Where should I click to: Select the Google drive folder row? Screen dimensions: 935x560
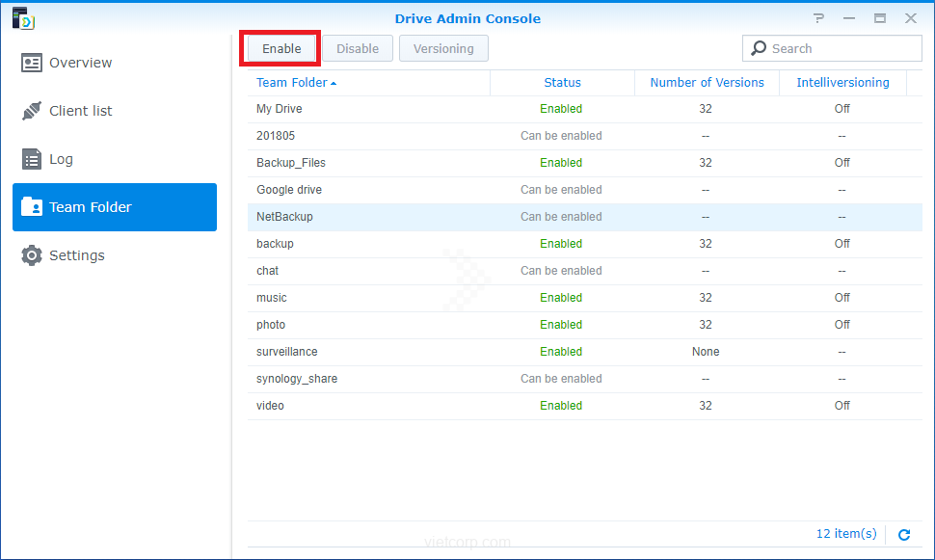(289, 190)
